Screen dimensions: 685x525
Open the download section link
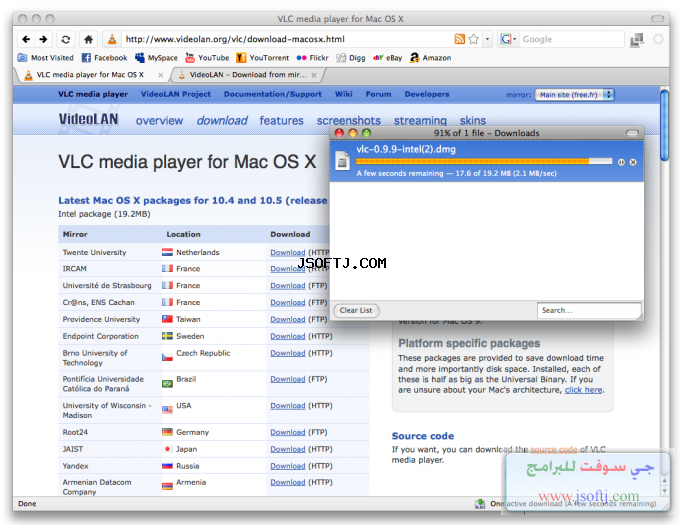click(222, 121)
